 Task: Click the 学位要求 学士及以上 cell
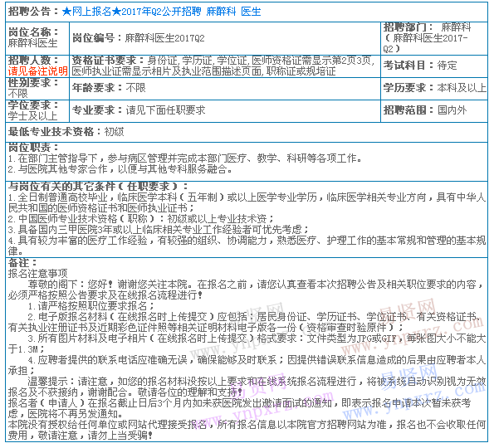tap(37, 111)
